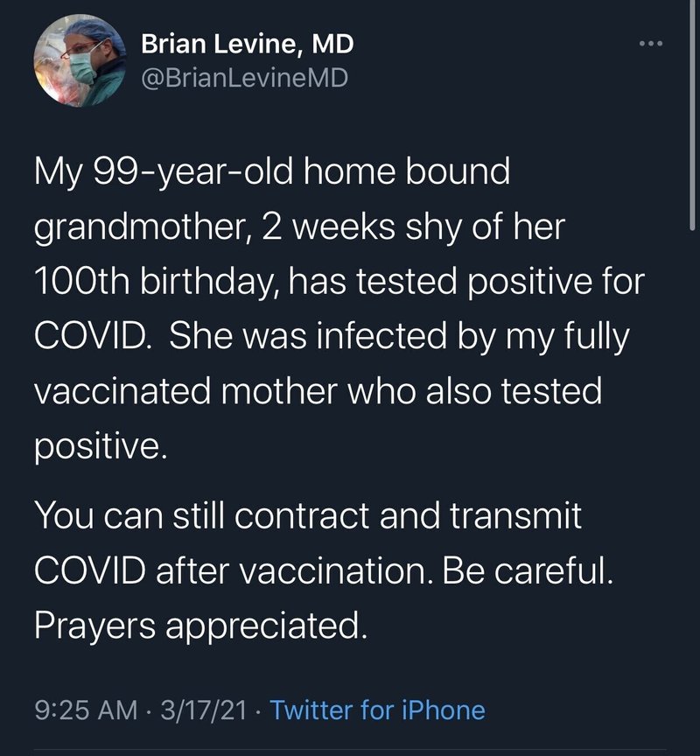700x756 pixels.
Task: Click the 9:25 AM timestamp
Action: coord(87,710)
